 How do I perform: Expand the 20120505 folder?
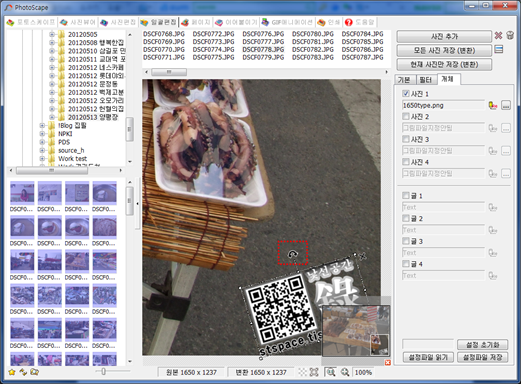coord(52,34)
